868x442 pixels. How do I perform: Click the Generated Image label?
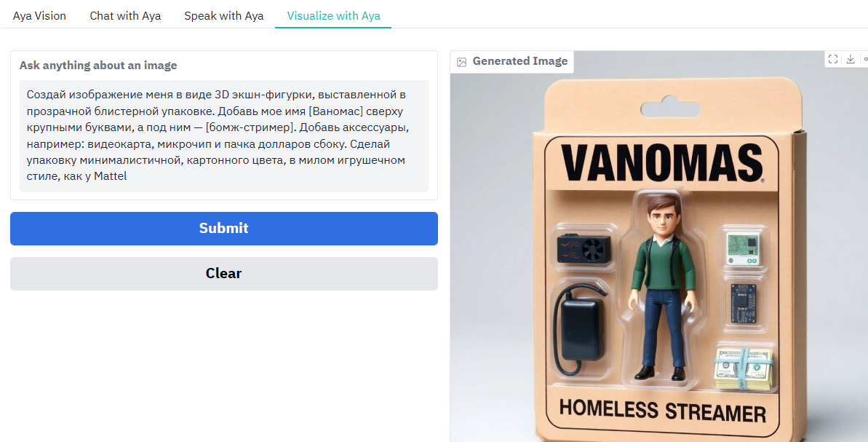[x=519, y=61]
